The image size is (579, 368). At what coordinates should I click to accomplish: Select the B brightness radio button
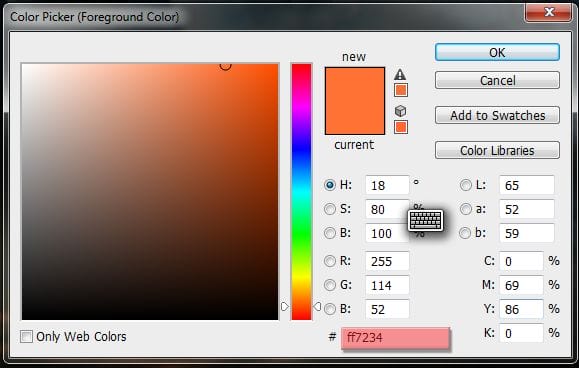point(330,233)
